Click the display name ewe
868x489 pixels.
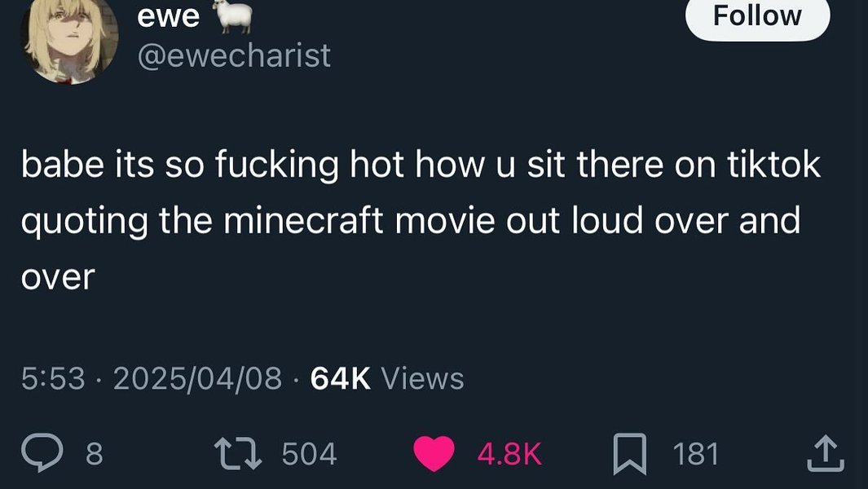(x=168, y=16)
